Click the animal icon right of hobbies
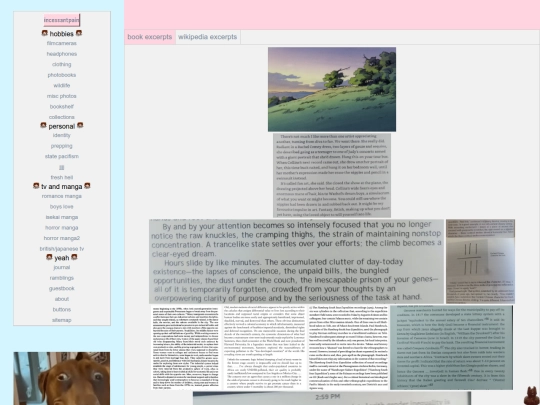Image resolution: width=540 pixels, height=405 pixels. 79,33
